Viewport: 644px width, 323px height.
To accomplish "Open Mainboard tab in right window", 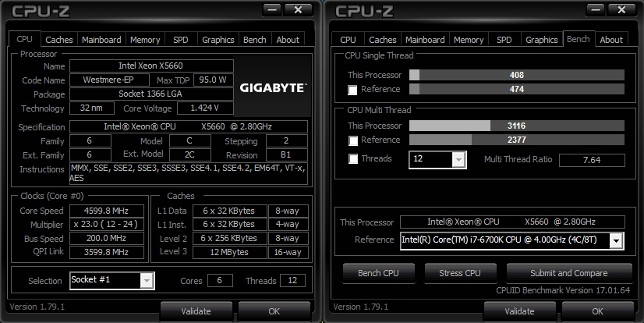I will pos(425,40).
